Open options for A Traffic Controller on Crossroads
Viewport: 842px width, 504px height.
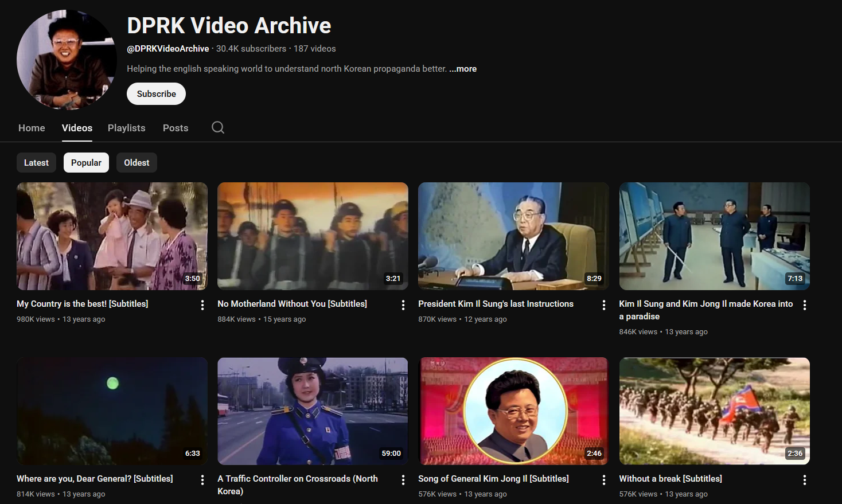(x=403, y=480)
